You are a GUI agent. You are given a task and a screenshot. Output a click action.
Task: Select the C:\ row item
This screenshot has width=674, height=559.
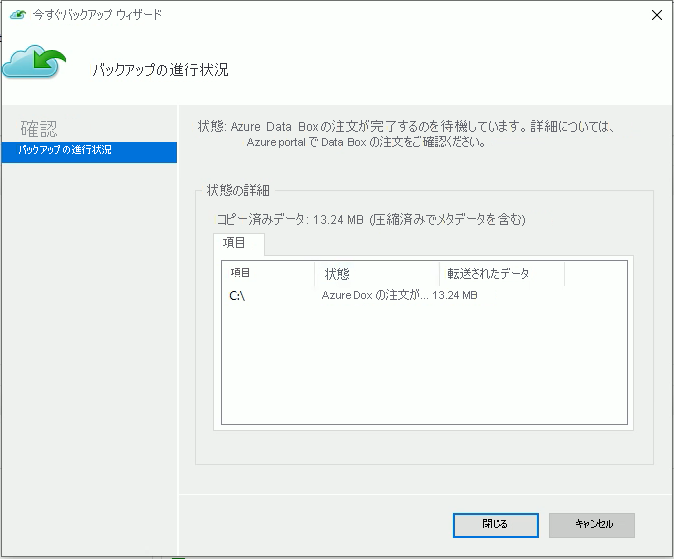pyautogui.click(x=237, y=296)
